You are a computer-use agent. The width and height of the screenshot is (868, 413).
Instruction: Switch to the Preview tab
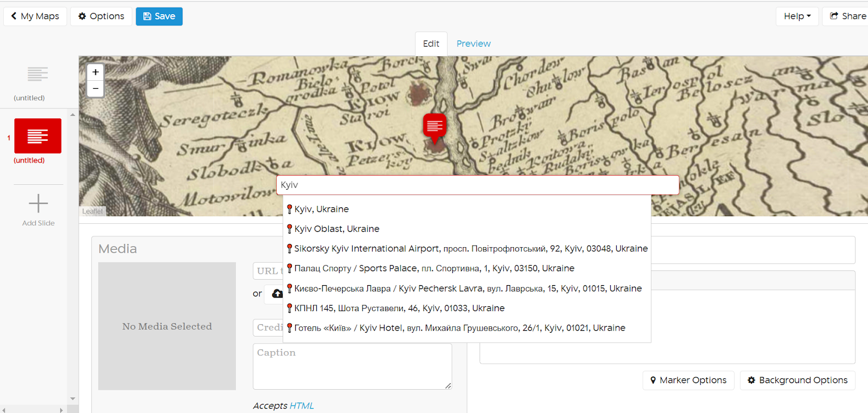click(x=474, y=43)
